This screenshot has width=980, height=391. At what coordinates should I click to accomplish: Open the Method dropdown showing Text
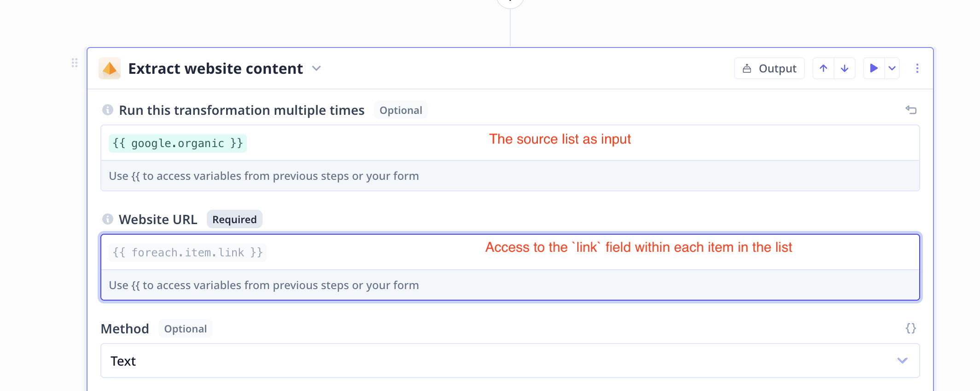(x=510, y=361)
